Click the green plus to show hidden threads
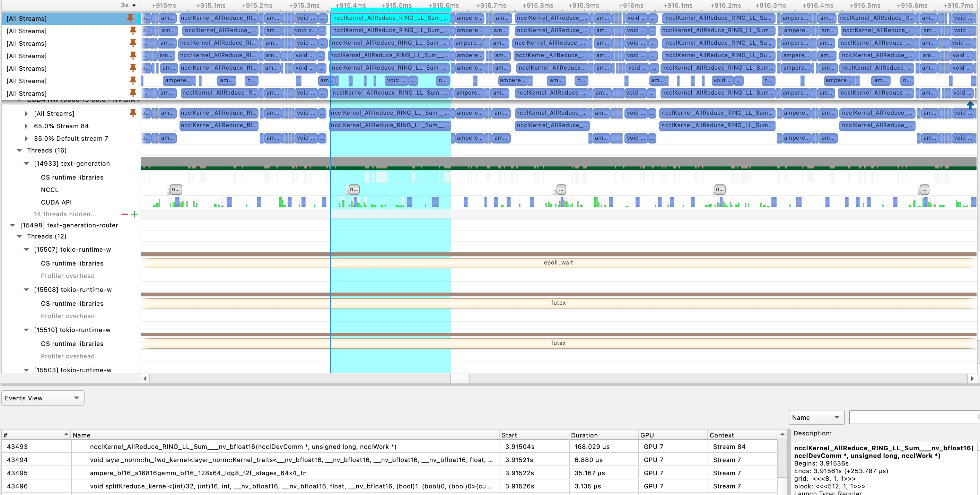980x495 pixels. 135,214
